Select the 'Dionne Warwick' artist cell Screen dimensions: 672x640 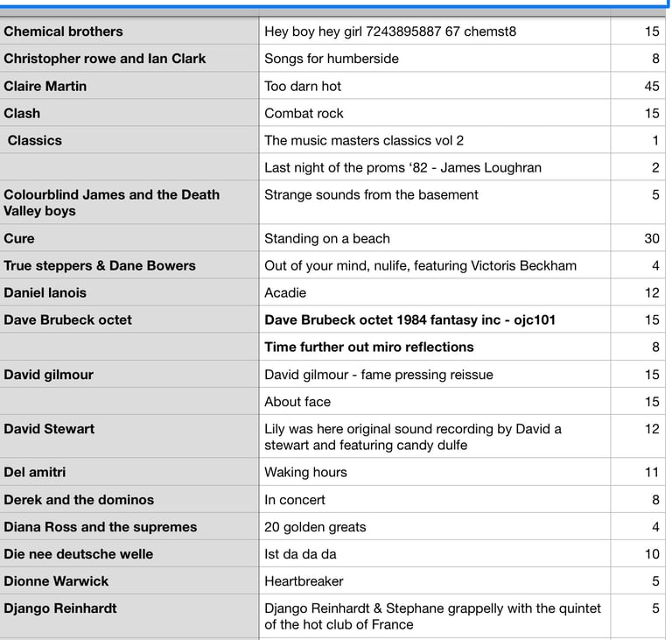coord(129,580)
